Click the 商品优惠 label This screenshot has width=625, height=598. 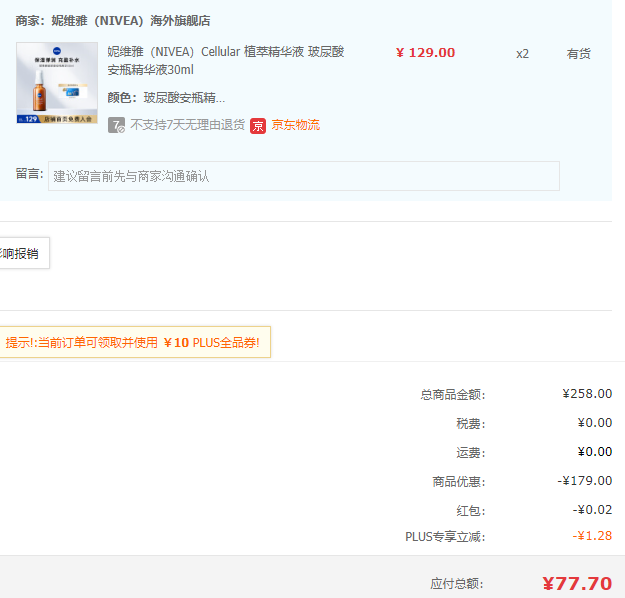pyautogui.click(x=459, y=482)
